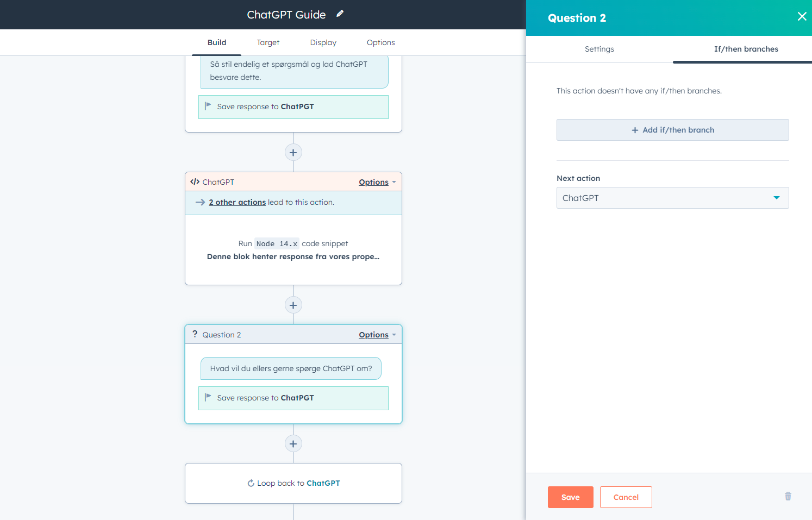This screenshot has height=520, width=812.
Task: Open the 2 other actions link
Action: [x=238, y=202]
